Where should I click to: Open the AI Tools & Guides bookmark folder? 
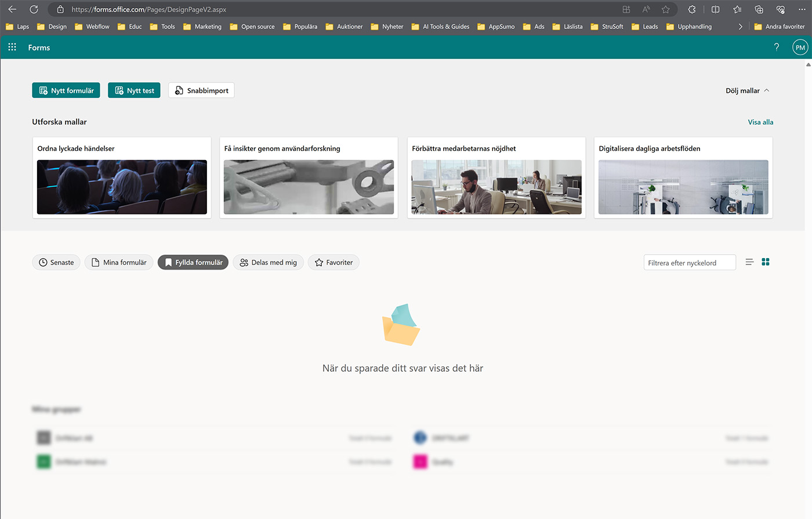coord(440,27)
